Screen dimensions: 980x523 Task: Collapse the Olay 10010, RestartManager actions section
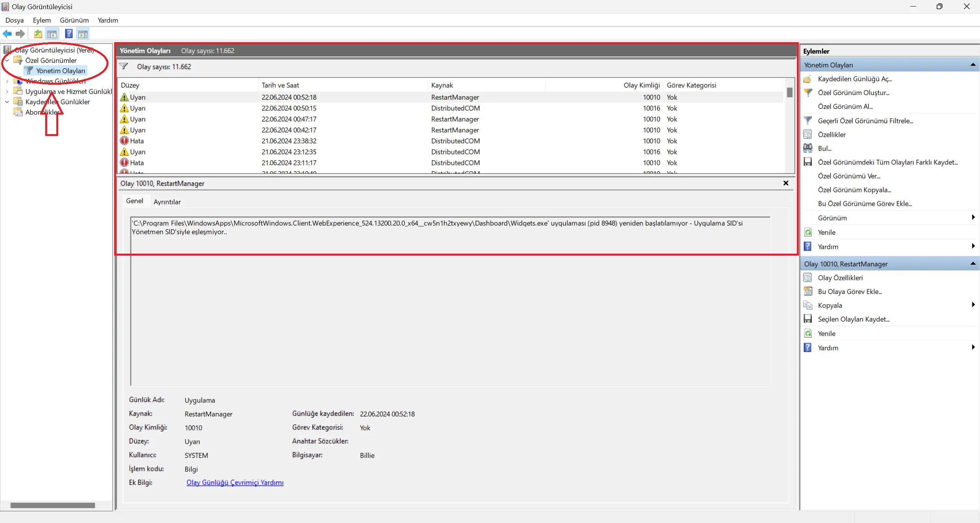pyautogui.click(x=972, y=264)
